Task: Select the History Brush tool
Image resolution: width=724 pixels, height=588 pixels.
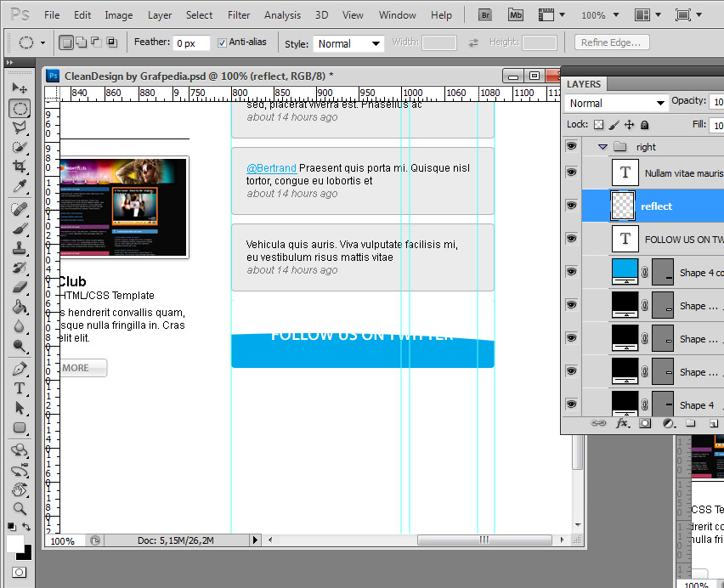Action: tap(20, 268)
